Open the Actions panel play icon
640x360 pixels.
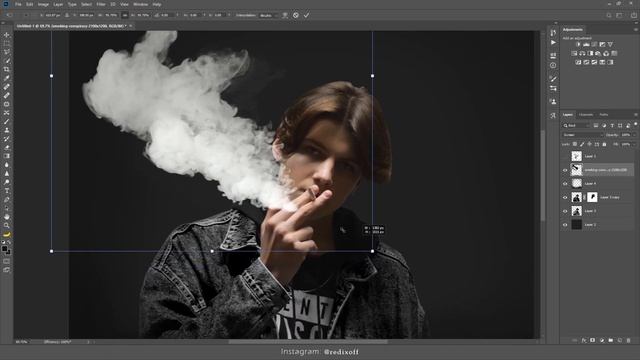click(x=553, y=42)
